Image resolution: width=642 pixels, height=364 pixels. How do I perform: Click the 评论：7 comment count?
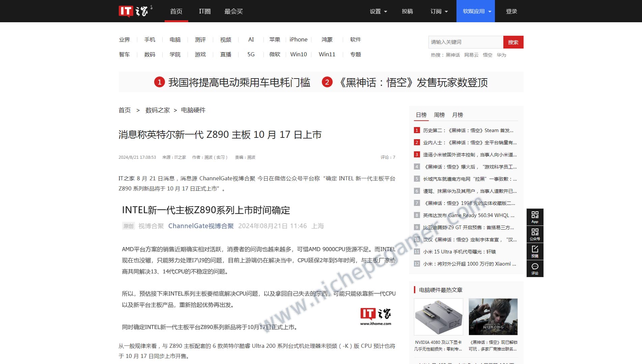388,157
